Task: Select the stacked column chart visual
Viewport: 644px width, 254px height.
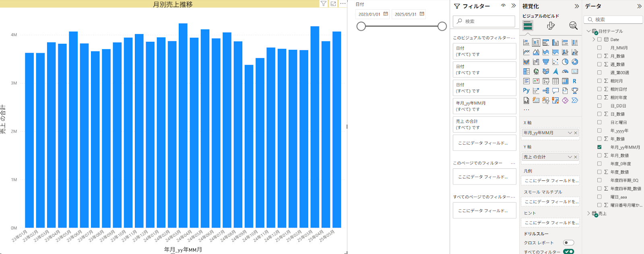Action: [536, 43]
